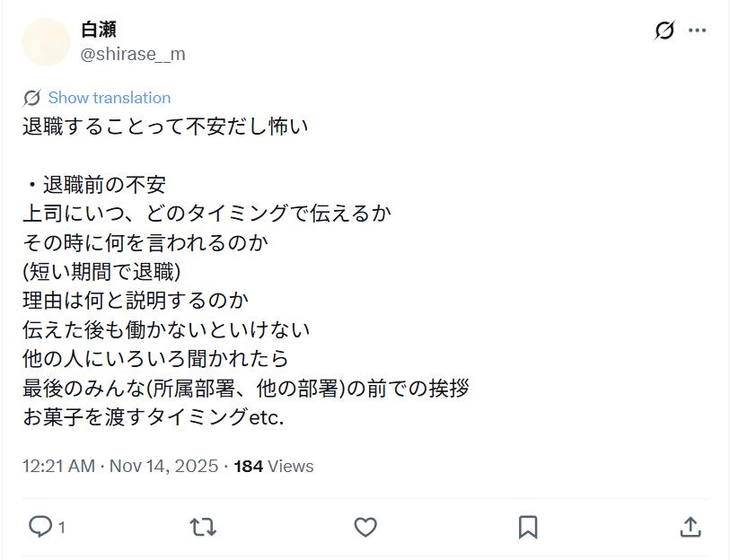Click the Nov 14, 2025 date
Screen dimensions: 730x560
[163, 466]
